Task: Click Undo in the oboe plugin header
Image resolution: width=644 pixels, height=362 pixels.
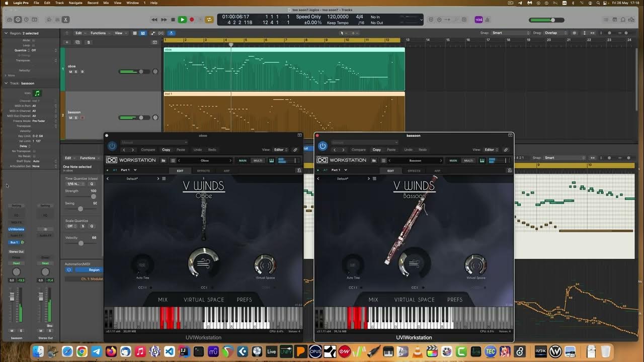Action: click(198, 149)
